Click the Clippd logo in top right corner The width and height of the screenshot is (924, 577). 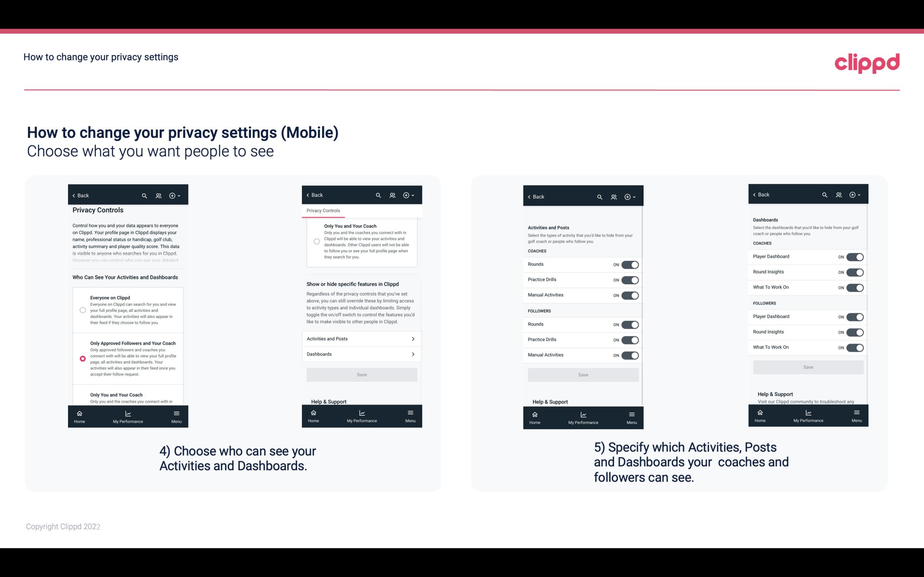click(x=867, y=62)
